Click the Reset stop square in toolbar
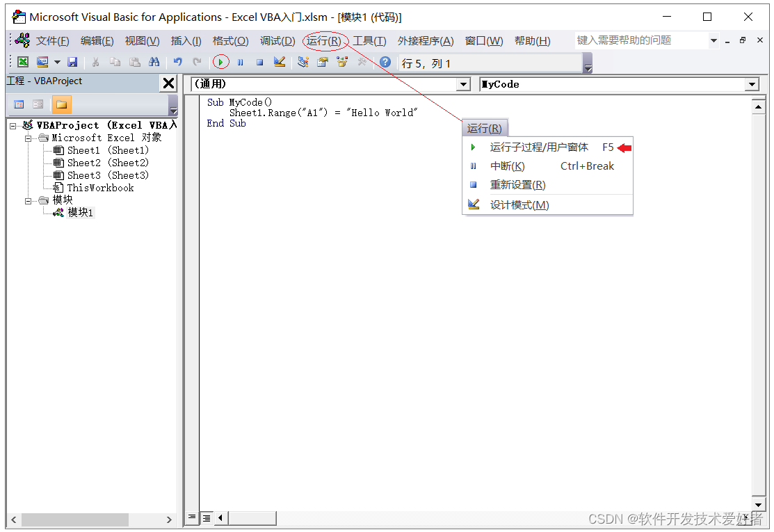 [259, 62]
